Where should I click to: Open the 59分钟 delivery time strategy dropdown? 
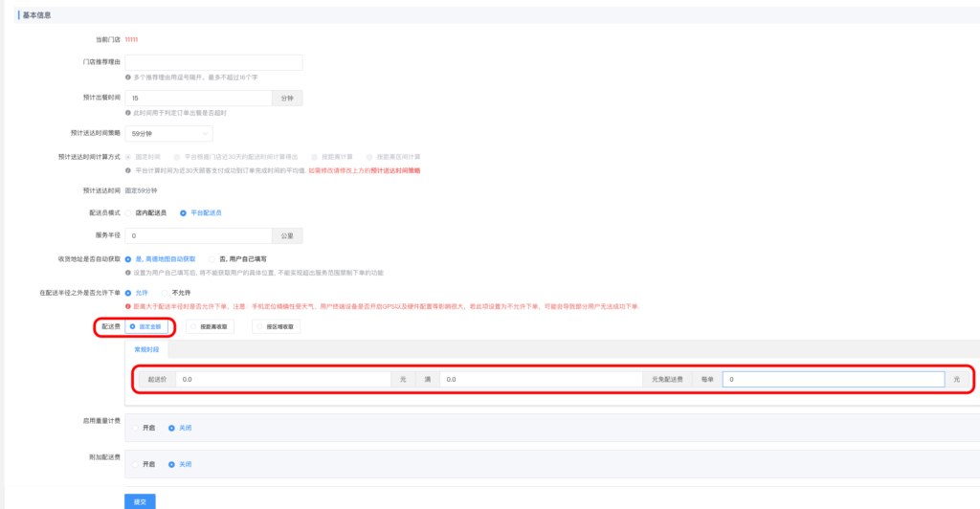168,134
